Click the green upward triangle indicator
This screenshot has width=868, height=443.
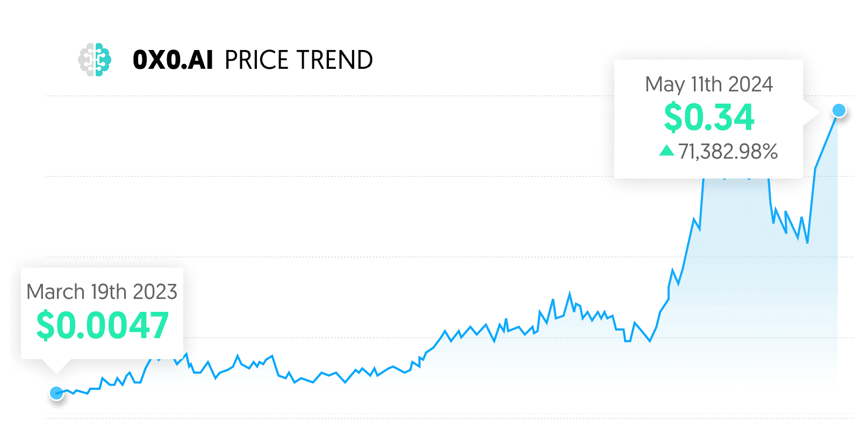pos(666,151)
